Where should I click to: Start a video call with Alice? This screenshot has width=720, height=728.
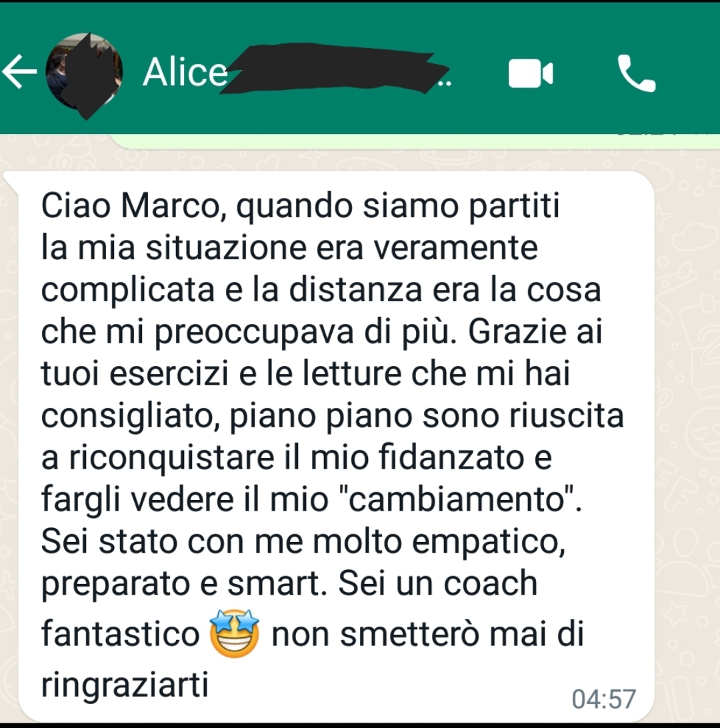pyautogui.click(x=530, y=73)
